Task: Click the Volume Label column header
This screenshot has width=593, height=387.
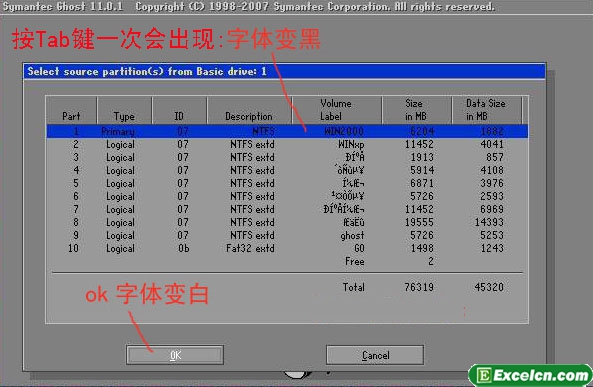Action: pyautogui.click(x=337, y=110)
